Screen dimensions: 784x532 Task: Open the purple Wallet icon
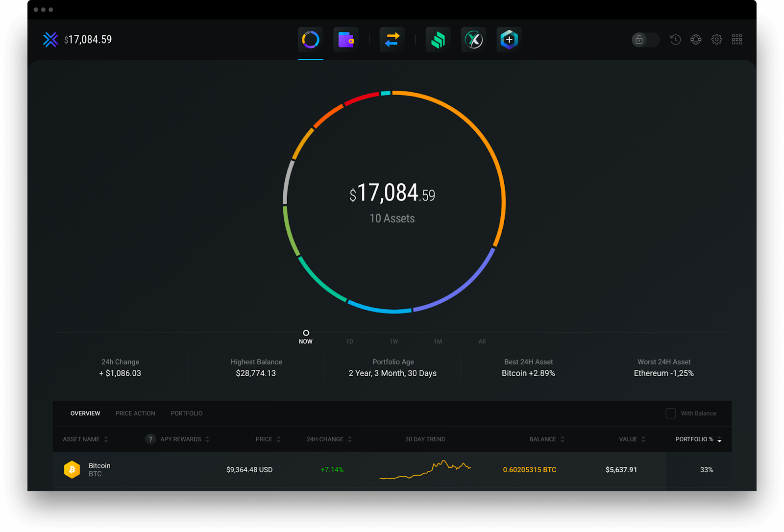[346, 40]
